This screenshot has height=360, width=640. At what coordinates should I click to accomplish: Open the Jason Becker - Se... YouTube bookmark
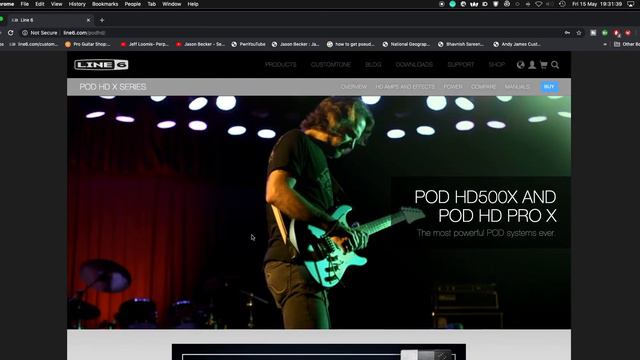coord(200,44)
